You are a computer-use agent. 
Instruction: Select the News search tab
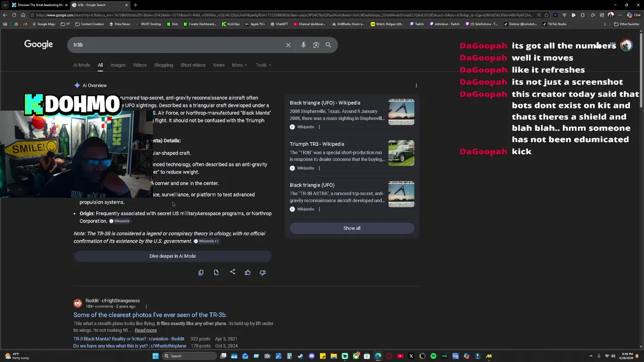click(x=218, y=65)
